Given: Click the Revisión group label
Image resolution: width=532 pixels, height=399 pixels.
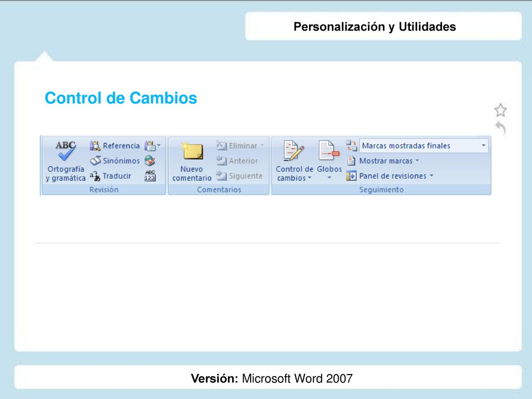Looking at the screenshot, I should click(104, 190).
